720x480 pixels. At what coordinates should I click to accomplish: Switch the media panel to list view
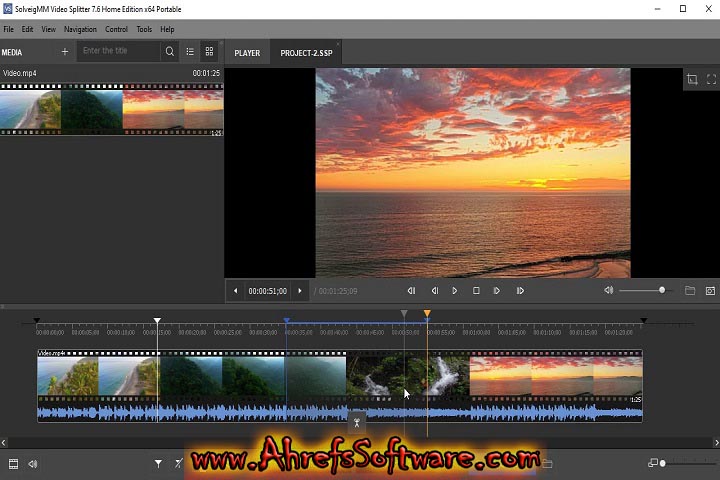pos(190,51)
